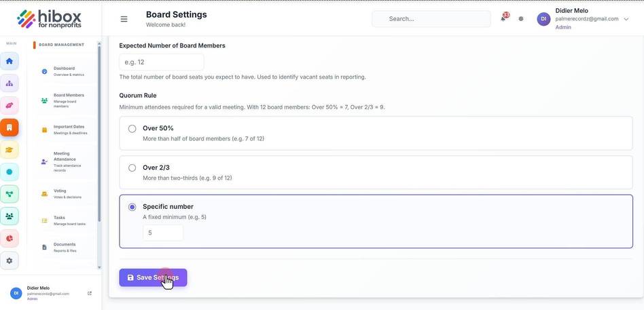Open the graduation cap sidebar icon
The height and width of the screenshot is (310, 644).
(x=10, y=150)
